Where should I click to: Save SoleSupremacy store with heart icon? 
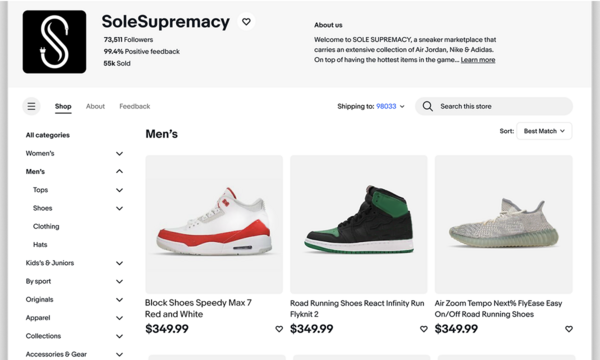[246, 22]
